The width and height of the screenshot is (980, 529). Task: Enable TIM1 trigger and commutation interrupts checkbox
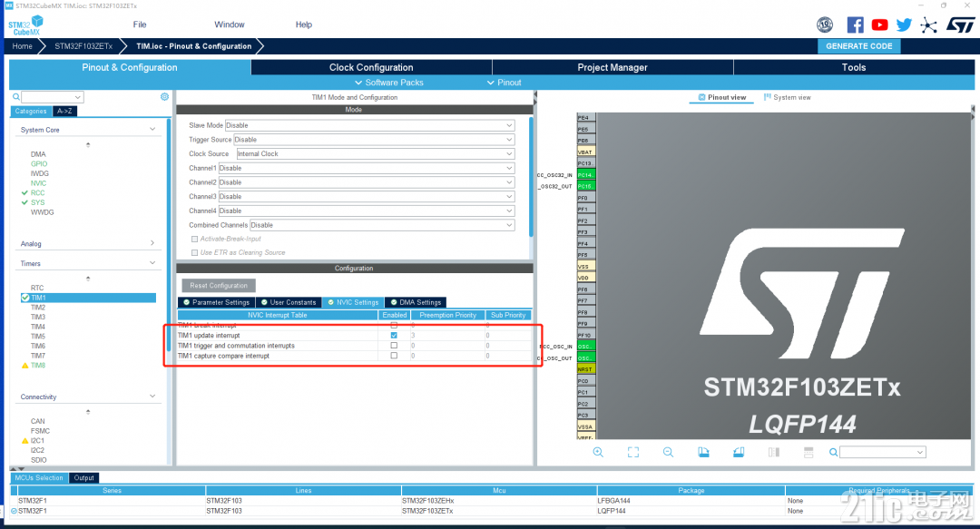[x=394, y=345]
